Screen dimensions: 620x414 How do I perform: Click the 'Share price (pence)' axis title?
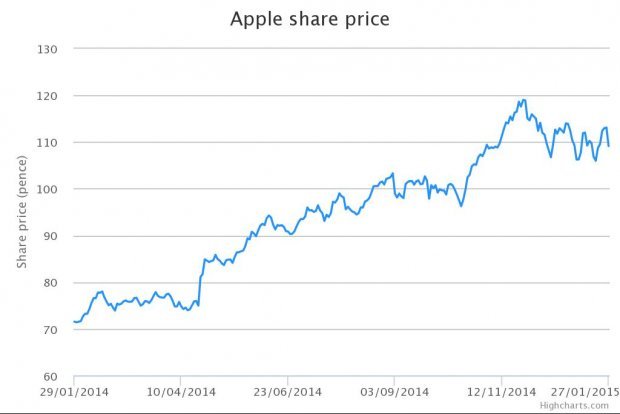(21, 213)
